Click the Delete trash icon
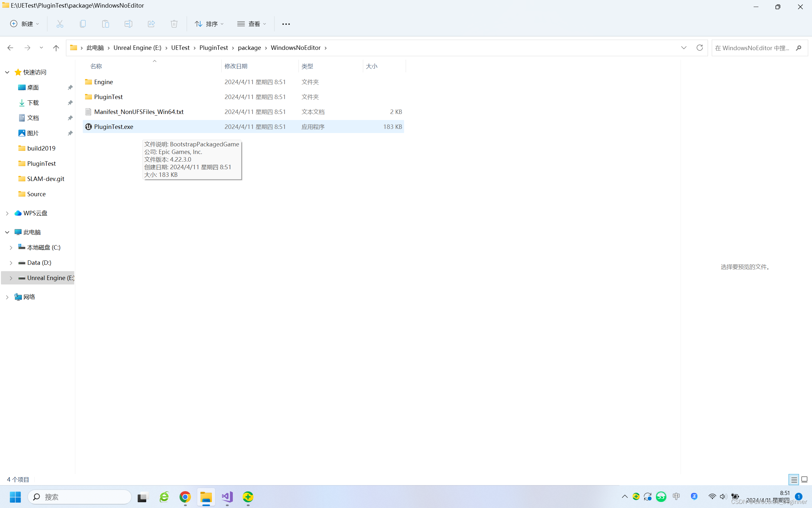 pyautogui.click(x=174, y=24)
